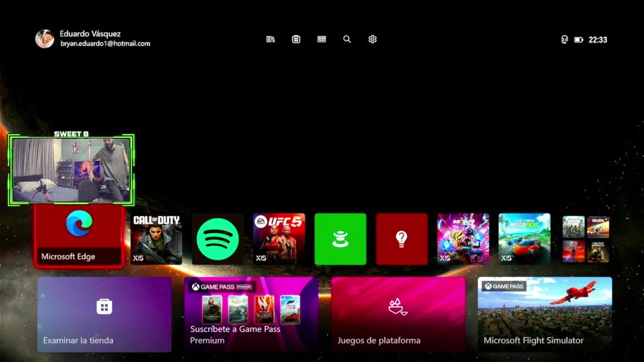Open the red lightbulb tips tile
Image resolution: width=644 pixels, height=362 pixels.
(x=402, y=239)
